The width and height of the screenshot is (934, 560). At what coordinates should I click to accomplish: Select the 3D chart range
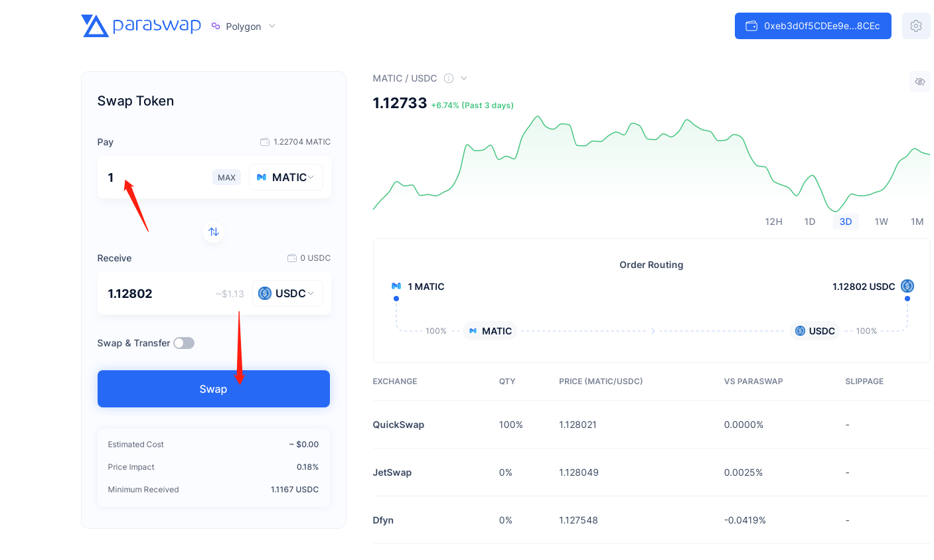pyautogui.click(x=846, y=222)
